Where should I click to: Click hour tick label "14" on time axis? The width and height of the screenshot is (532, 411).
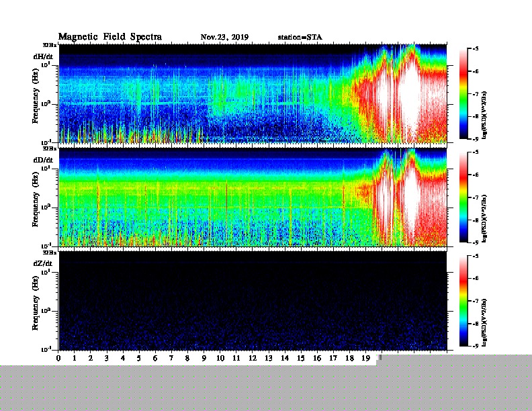point(285,358)
